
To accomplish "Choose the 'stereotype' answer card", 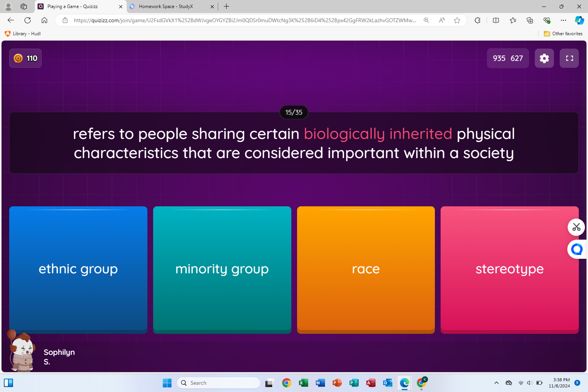I will 510,269.
